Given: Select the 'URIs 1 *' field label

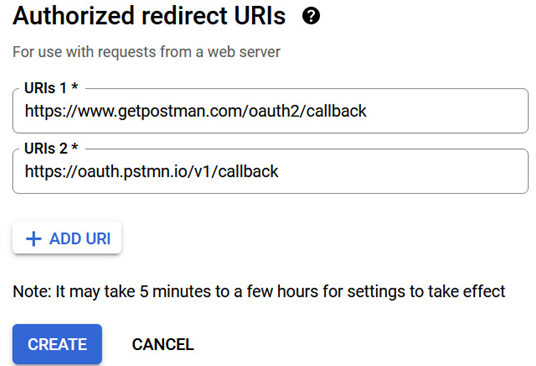Looking at the screenshot, I should pyautogui.click(x=51, y=88).
